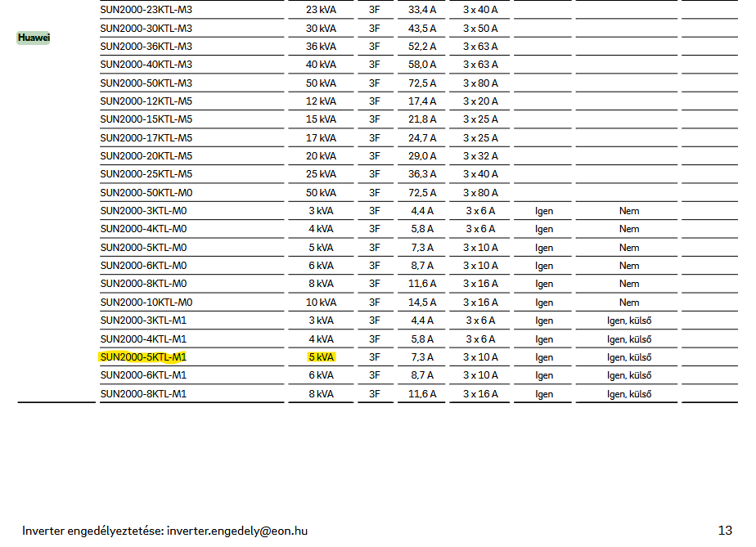756x547 pixels.
Task: Click SUN2000-3KTL-M0 model cell
Action: [143, 211]
